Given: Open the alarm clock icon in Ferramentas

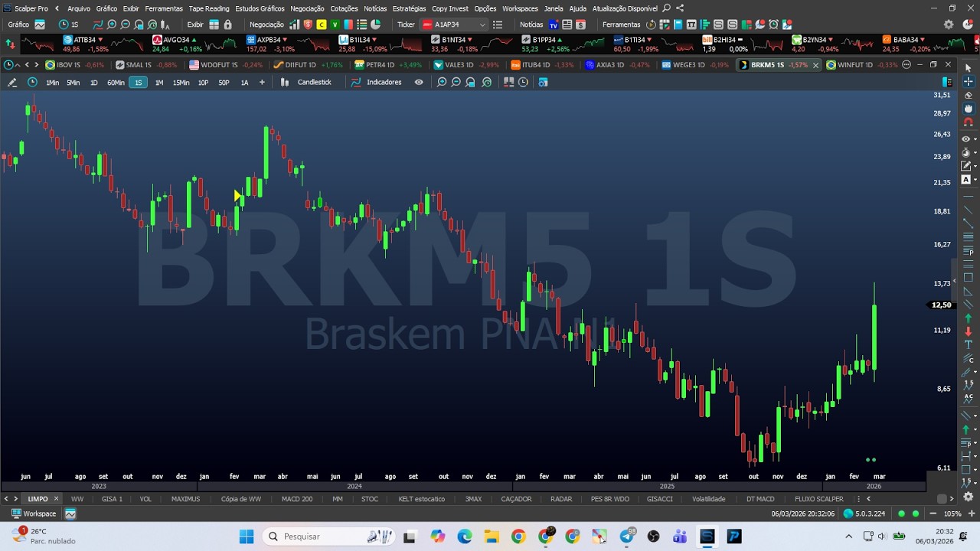Looking at the screenshot, I should (773, 24).
